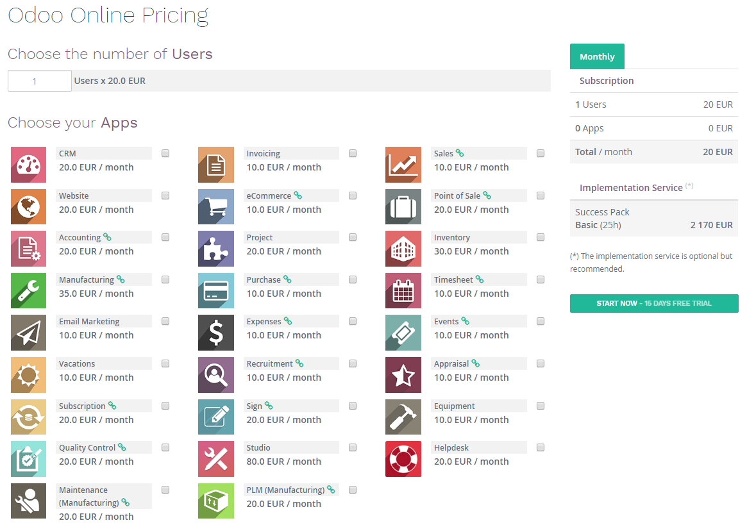Select the Helpdesk app checkbox

541,447
